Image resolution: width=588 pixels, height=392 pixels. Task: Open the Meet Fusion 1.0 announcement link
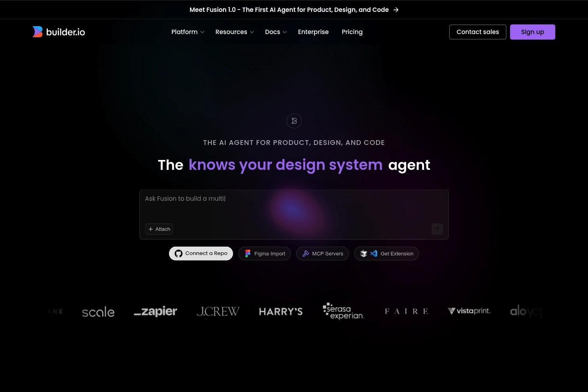point(294,10)
